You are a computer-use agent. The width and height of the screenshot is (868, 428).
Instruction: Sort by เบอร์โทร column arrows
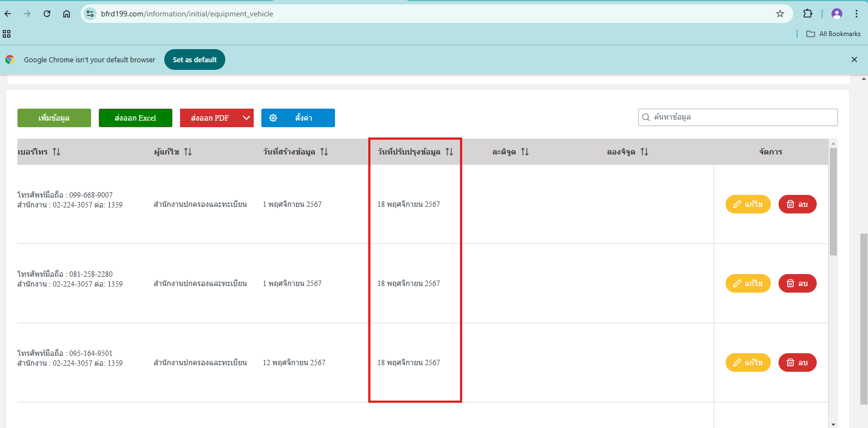tap(56, 152)
